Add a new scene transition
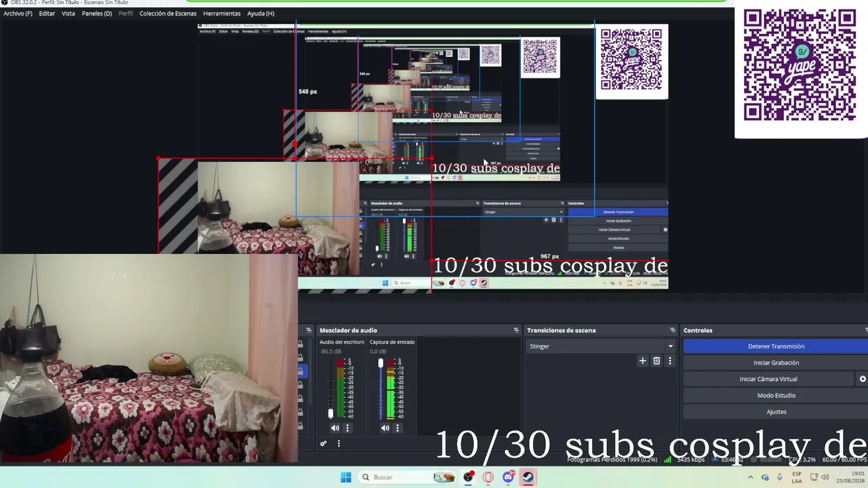Screen dimensions: 868x488 (643, 361)
